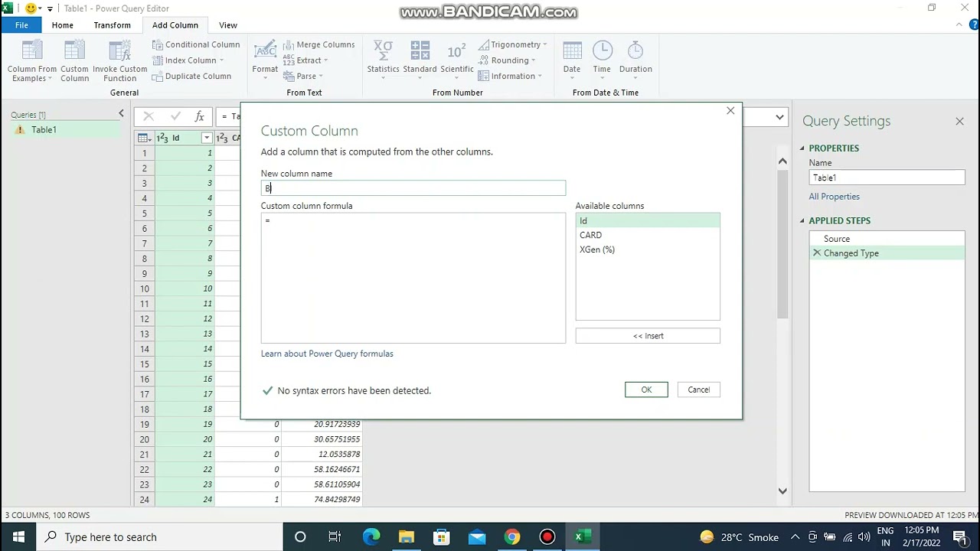Open the Trigonometry dropdown
Viewport: 980px width, 551px height.
[512, 44]
